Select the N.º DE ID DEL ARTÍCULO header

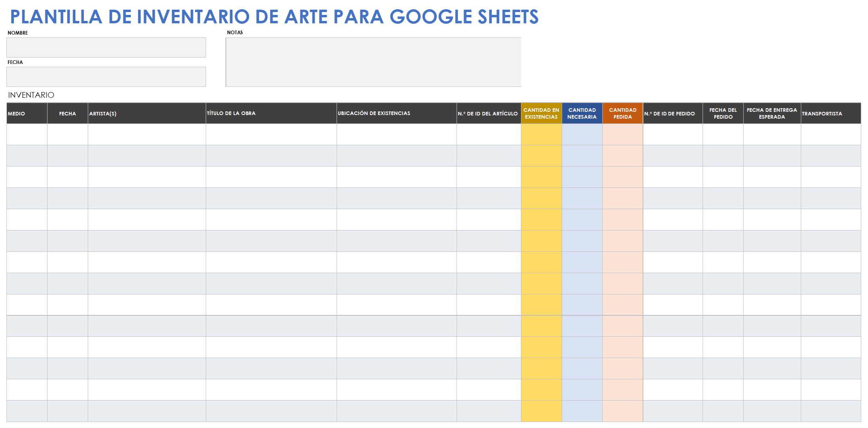pos(489,113)
